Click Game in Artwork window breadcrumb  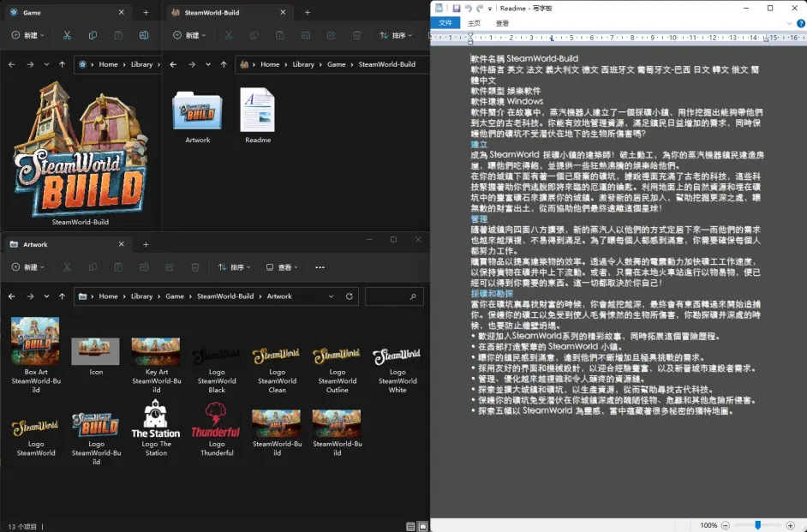point(175,296)
